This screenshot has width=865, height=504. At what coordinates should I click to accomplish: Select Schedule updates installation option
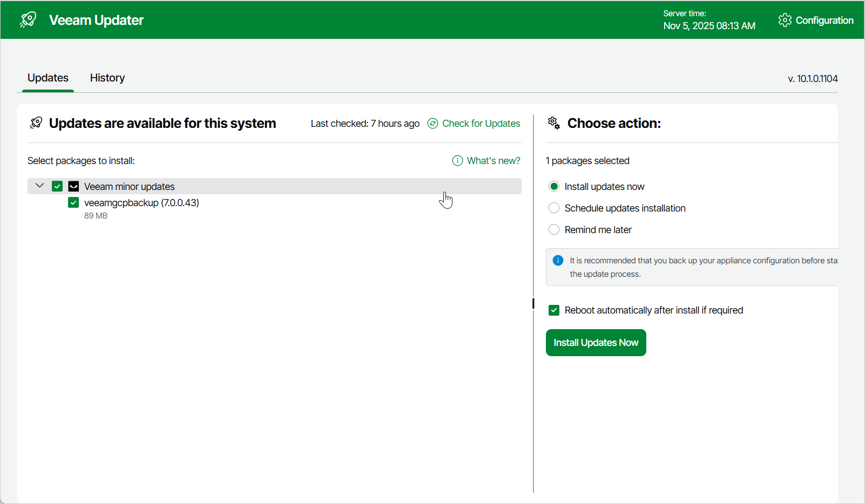click(554, 208)
